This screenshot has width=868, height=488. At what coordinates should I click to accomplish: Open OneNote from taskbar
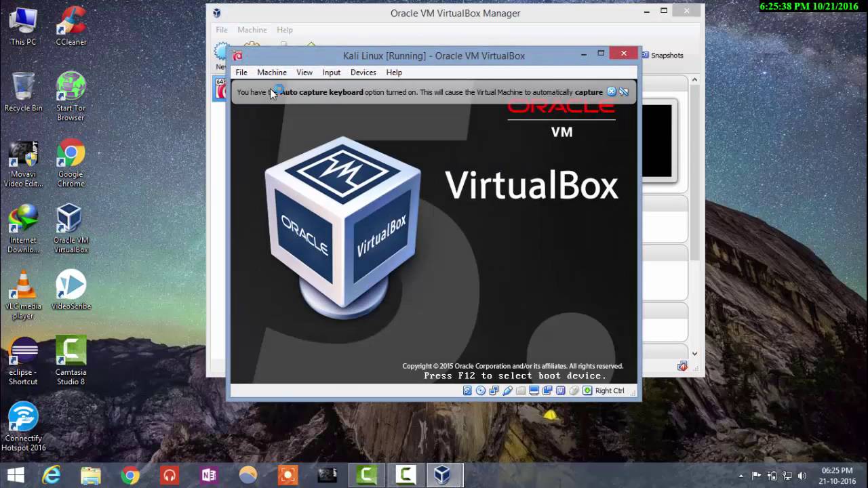[209, 475]
